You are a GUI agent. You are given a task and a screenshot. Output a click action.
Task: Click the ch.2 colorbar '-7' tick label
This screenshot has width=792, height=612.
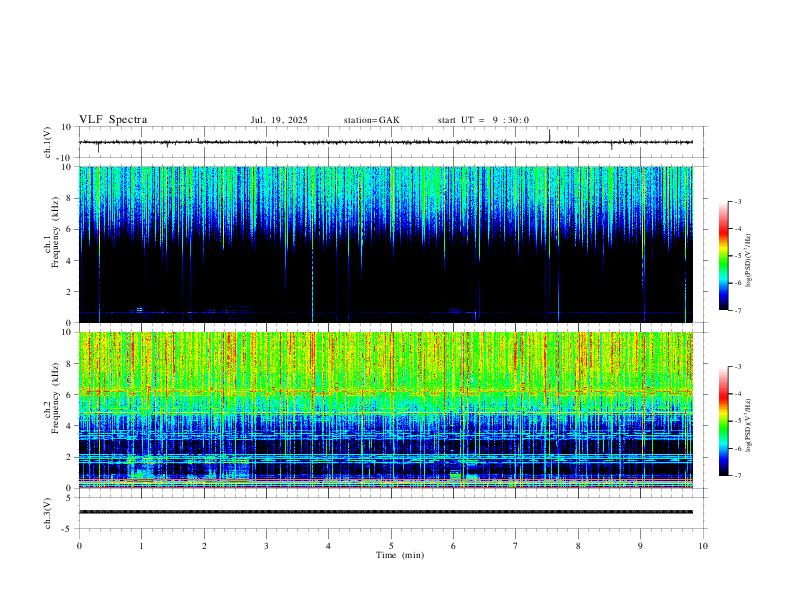(737, 476)
